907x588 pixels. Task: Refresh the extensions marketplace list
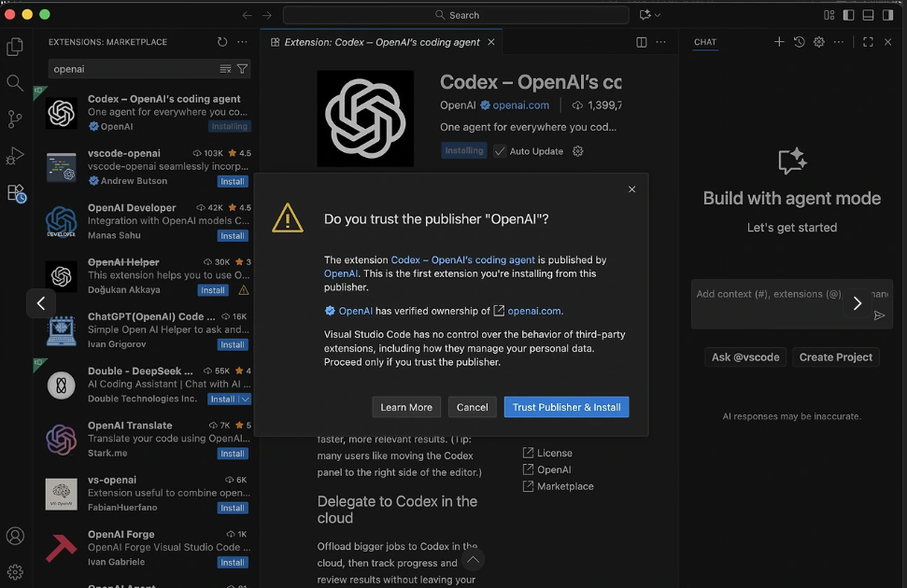click(222, 42)
